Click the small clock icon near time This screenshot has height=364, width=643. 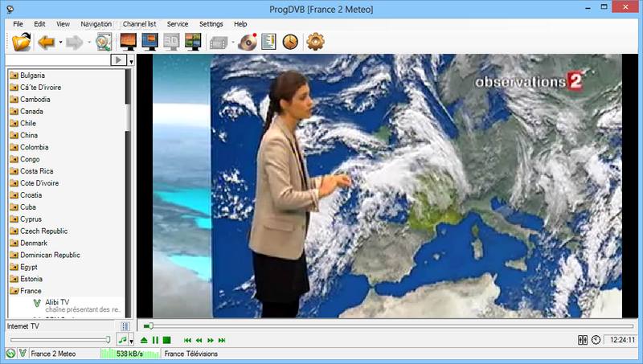[x=596, y=340]
